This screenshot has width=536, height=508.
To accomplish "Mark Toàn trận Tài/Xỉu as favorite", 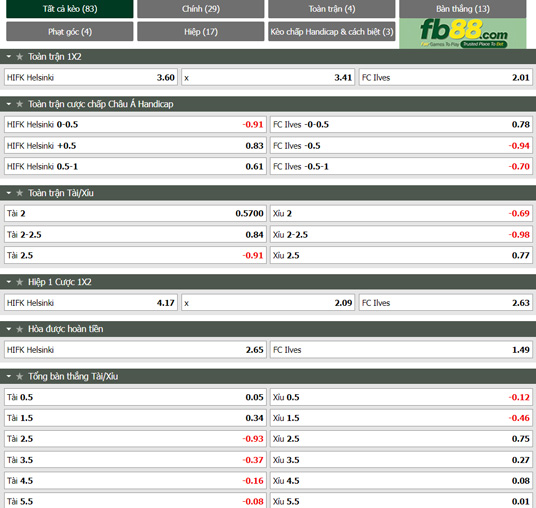I will 19,193.
